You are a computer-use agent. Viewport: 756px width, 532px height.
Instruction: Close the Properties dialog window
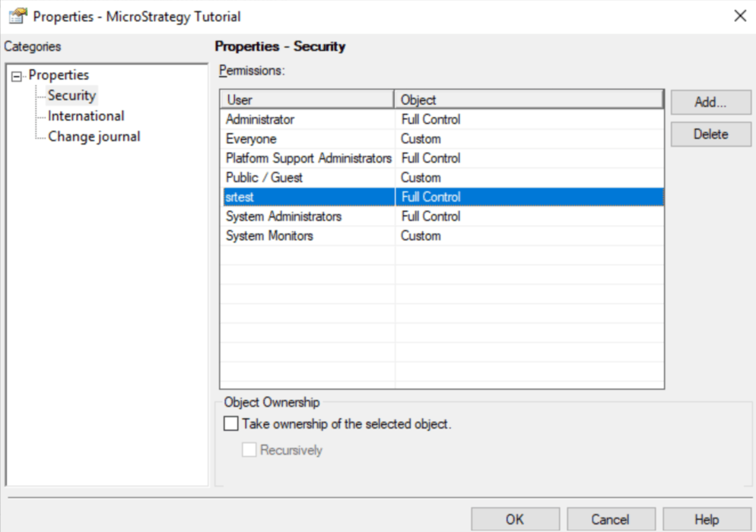(740, 16)
